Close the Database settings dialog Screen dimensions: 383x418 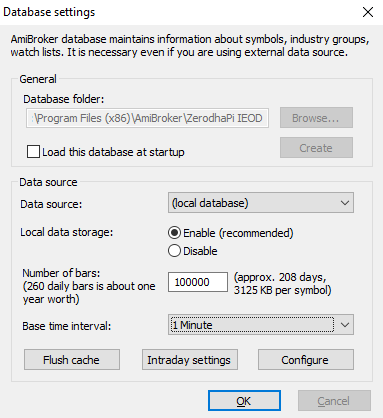(368, 12)
